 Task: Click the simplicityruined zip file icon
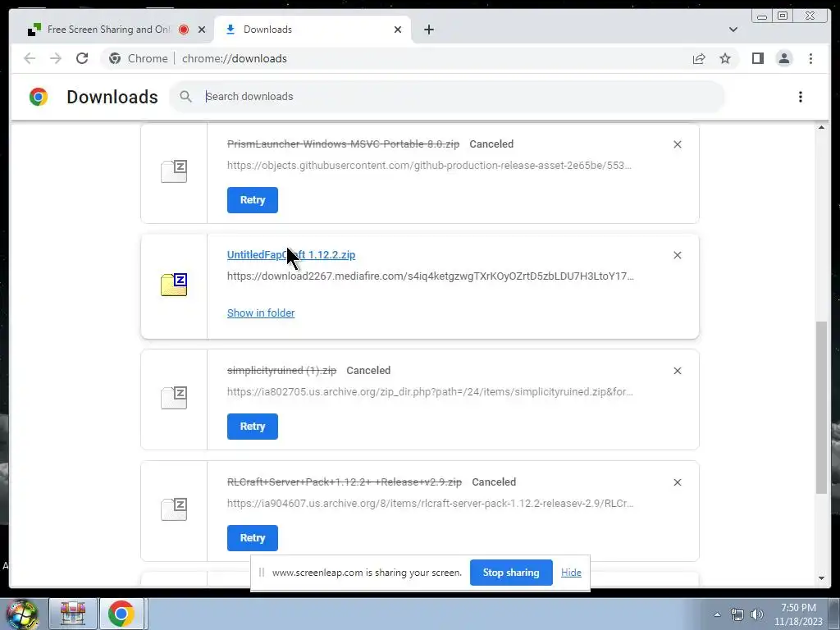pyautogui.click(x=174, y=398)
